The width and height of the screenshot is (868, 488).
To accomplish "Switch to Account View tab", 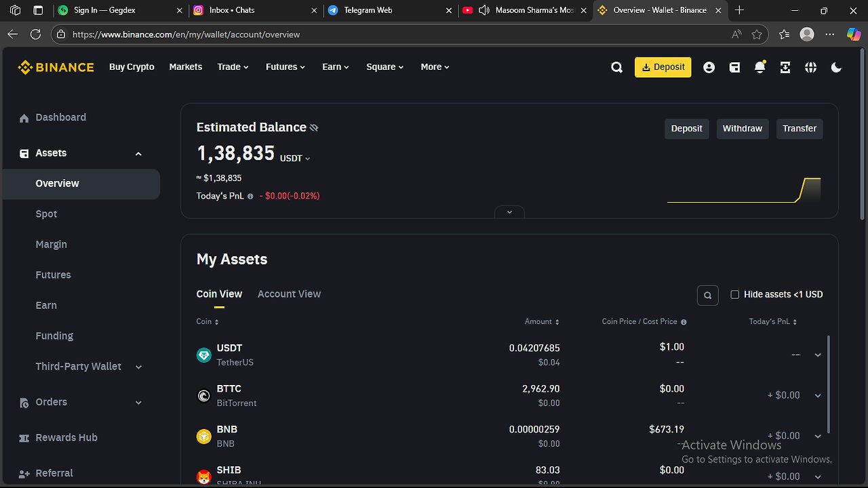I will coord(289,293).
